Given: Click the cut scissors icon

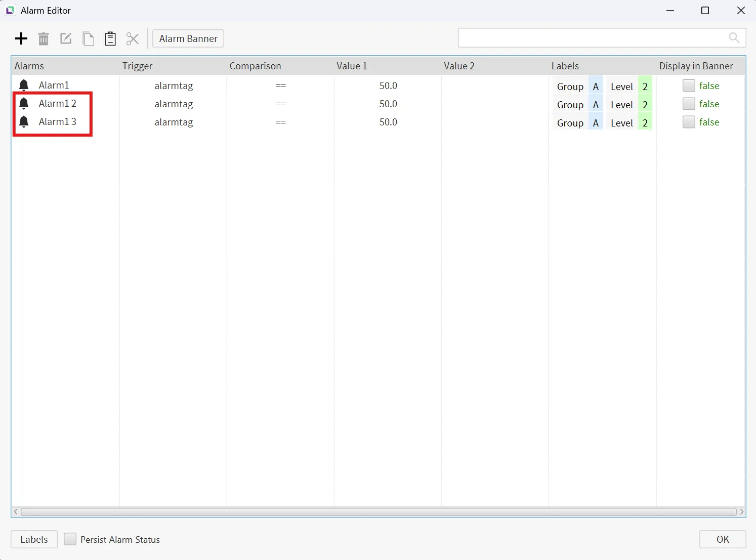Looking at the screenshot, I should [x=133, y=39].
